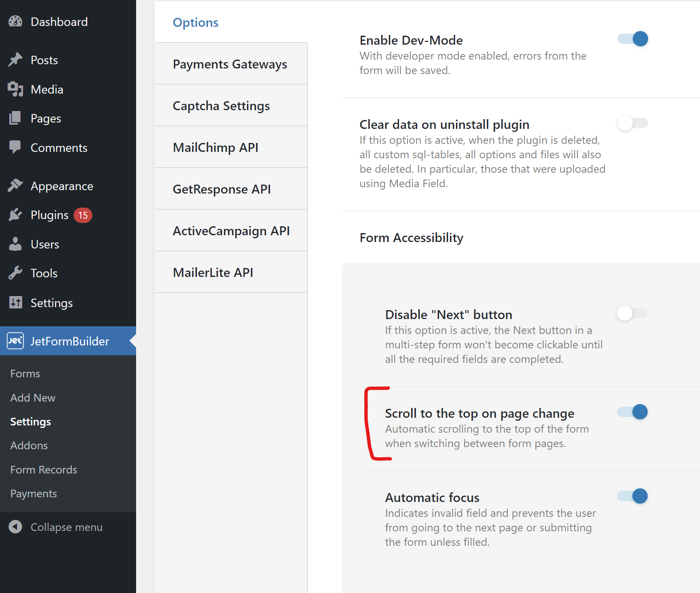Click the JetFormBuilder jet logo icon

[15, 341]
